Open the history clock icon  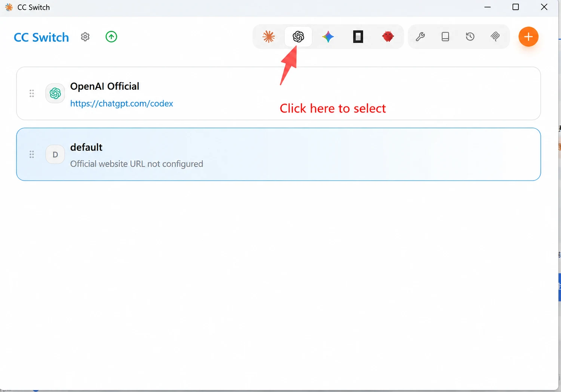point(470,37)
